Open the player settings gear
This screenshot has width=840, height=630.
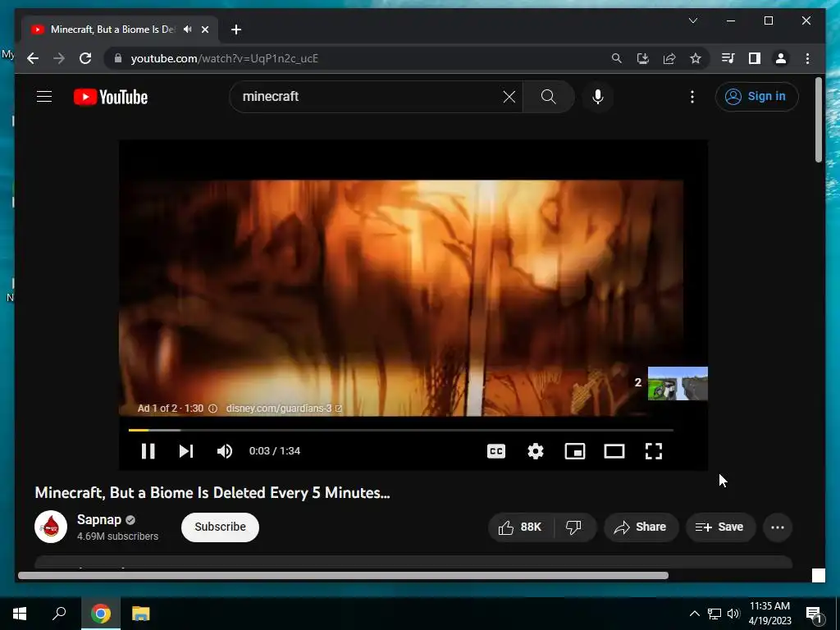535,451
